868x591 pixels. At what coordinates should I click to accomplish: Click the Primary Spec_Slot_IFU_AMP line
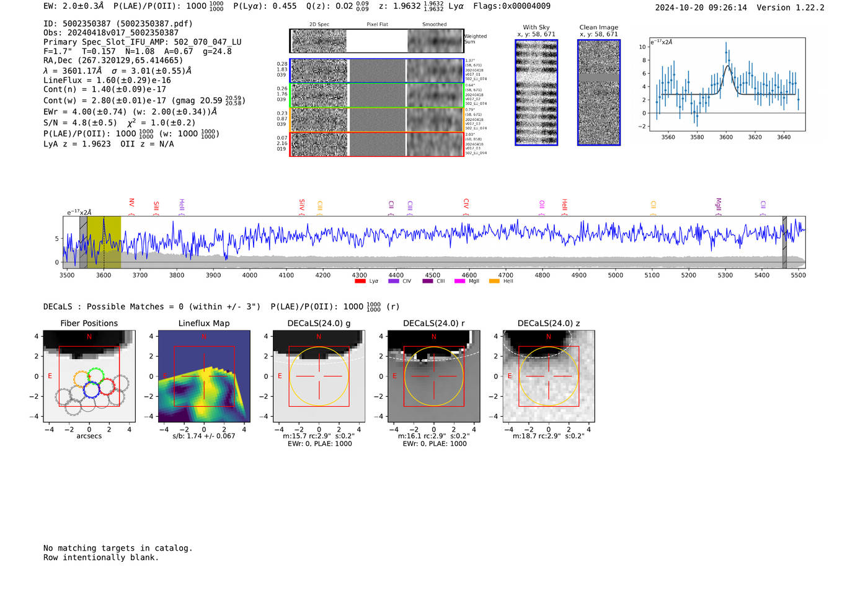[x=143, y=42]
